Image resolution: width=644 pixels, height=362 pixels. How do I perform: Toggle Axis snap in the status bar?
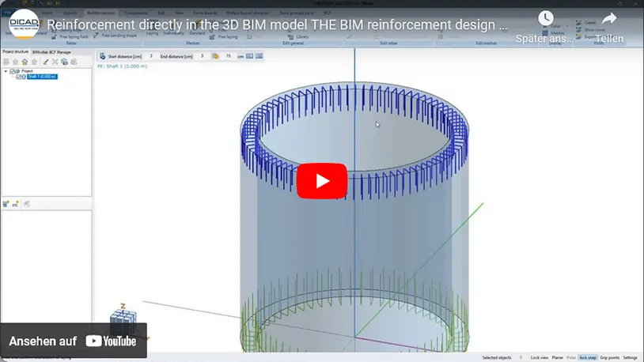[x=588, y=358]
